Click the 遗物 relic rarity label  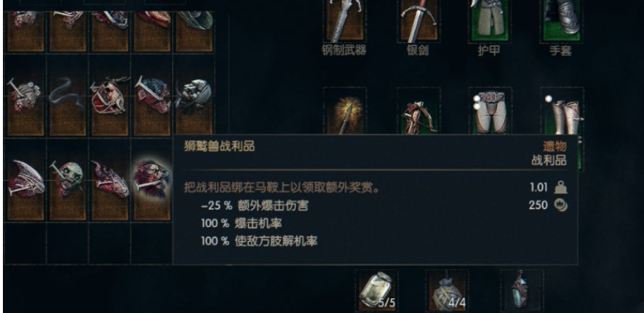click(x=554, y=146)
